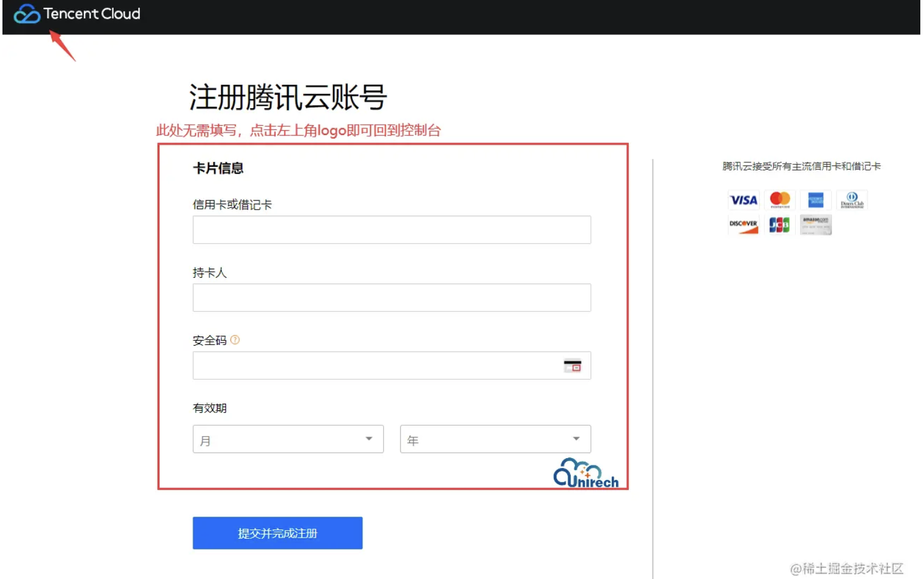Click the VISA card icon
The image size is (924, 579).
pyautogui.click(x=743, y=200)
